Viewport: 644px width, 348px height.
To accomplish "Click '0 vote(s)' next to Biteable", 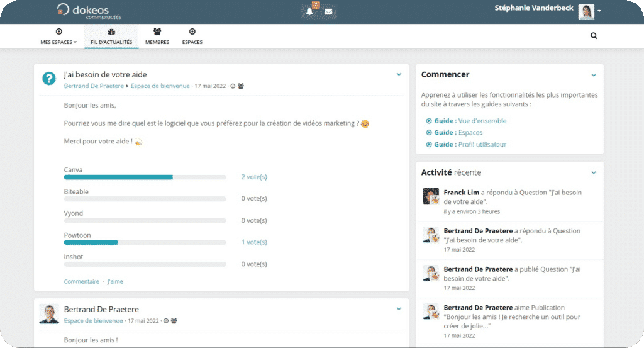I will (254, 198).
